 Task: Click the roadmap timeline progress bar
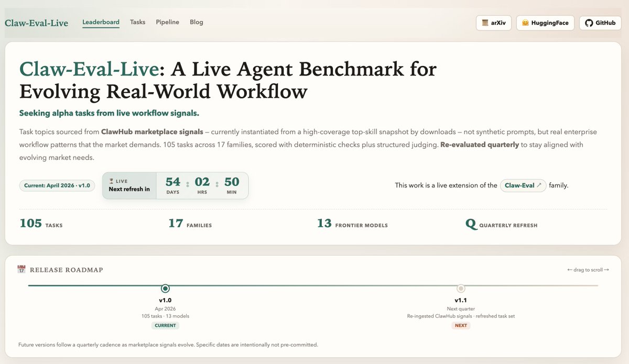tap(313, 285)
